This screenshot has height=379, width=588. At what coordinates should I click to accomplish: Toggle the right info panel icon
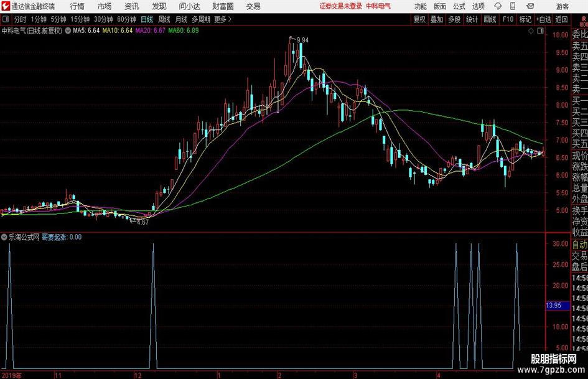point(540,31)
